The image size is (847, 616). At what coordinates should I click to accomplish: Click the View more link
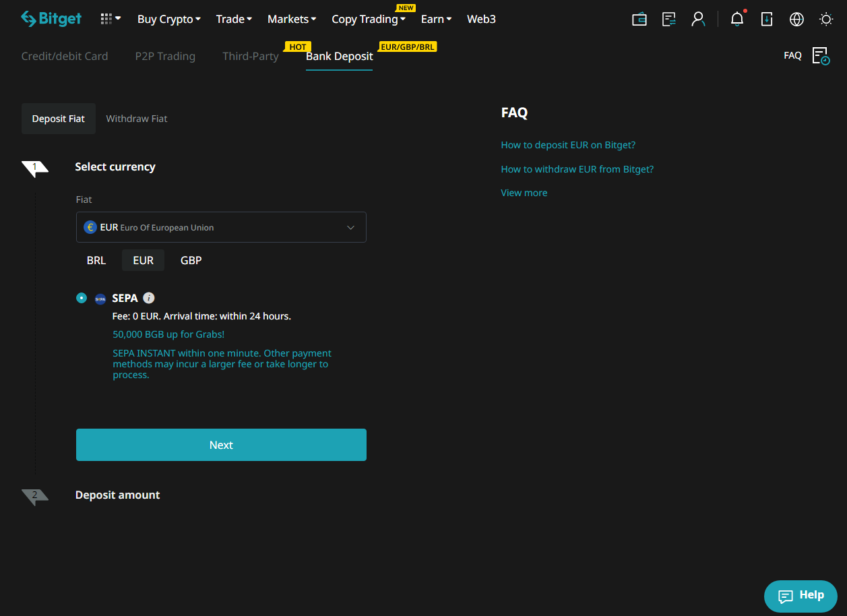(x=524, y=193)
